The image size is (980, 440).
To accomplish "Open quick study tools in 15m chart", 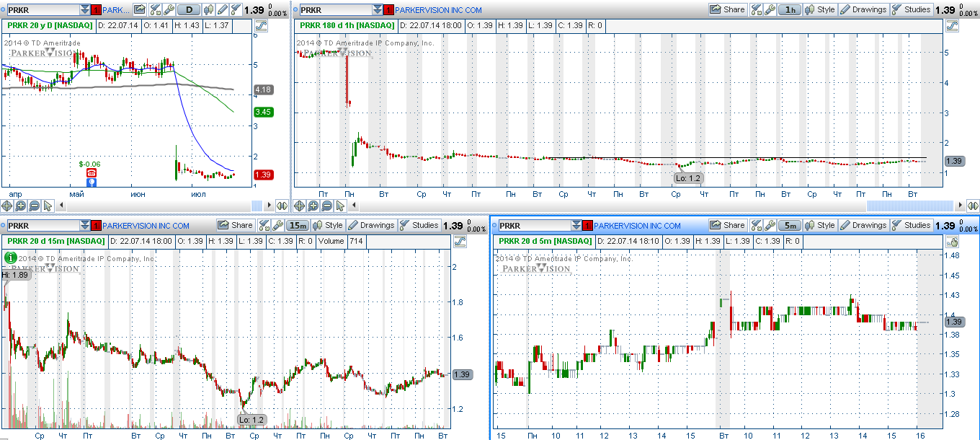I will pos(264,226).
